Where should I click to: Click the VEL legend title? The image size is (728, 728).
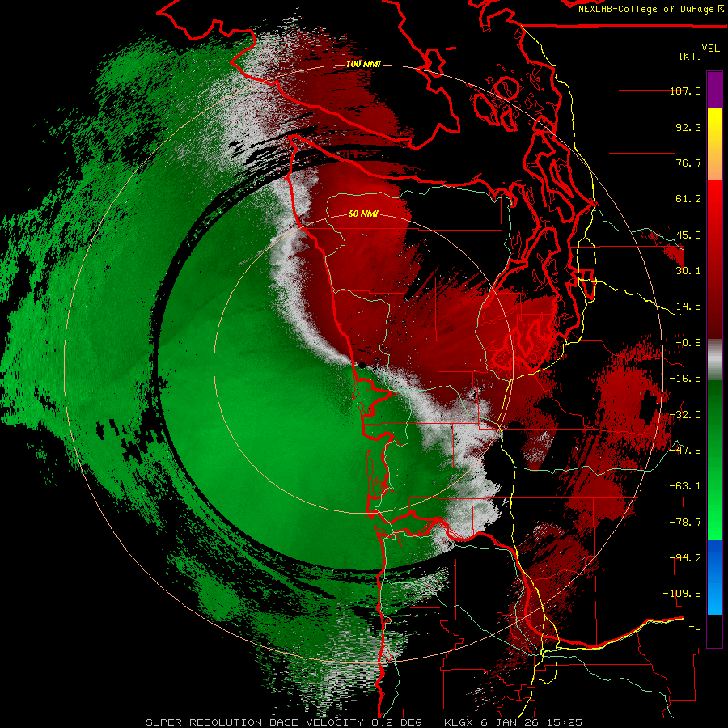710,48
